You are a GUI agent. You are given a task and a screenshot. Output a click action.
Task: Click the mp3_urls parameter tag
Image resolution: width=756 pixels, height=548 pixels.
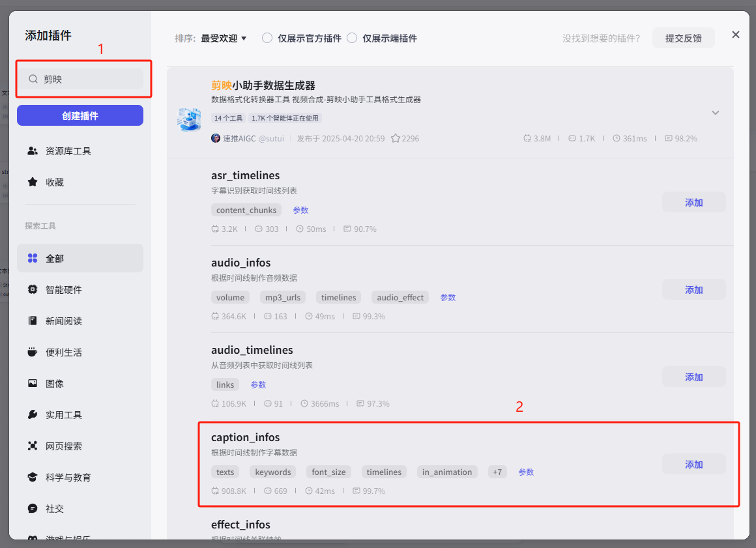[x=283, y=297]
